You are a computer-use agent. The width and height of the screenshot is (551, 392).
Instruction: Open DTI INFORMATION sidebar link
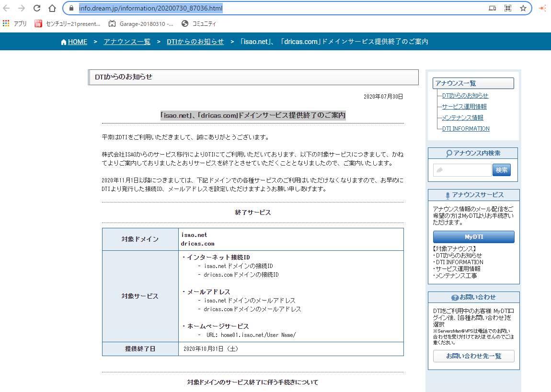(466, 128)
